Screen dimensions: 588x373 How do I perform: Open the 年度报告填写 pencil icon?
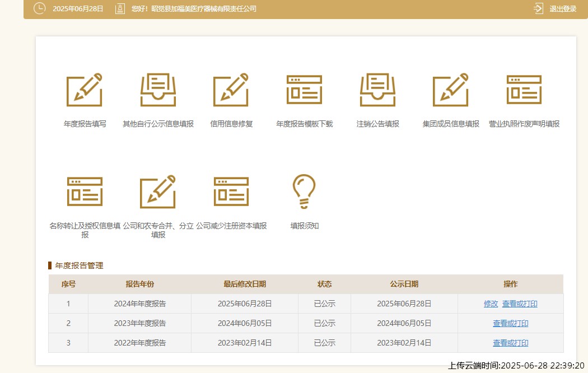point(85,90)
